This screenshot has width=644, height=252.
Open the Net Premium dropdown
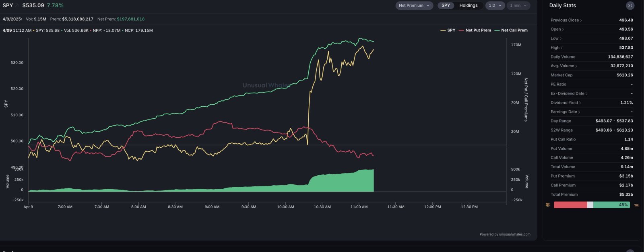point(414,6)
